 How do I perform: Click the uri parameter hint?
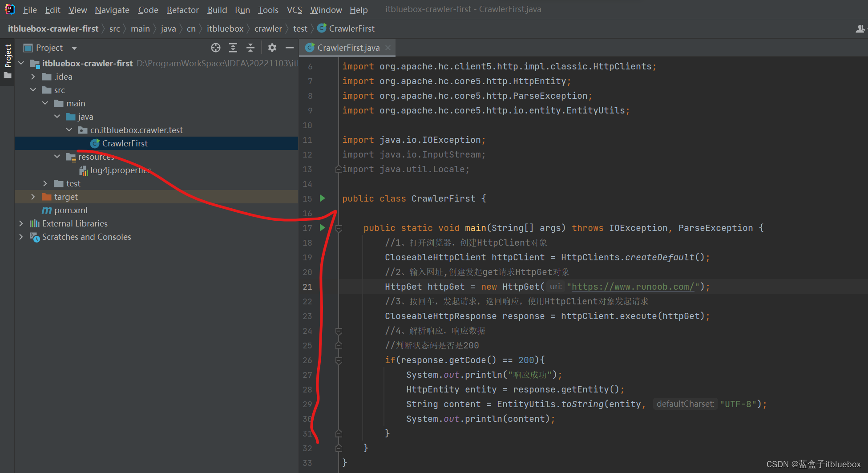pos(556,287)
